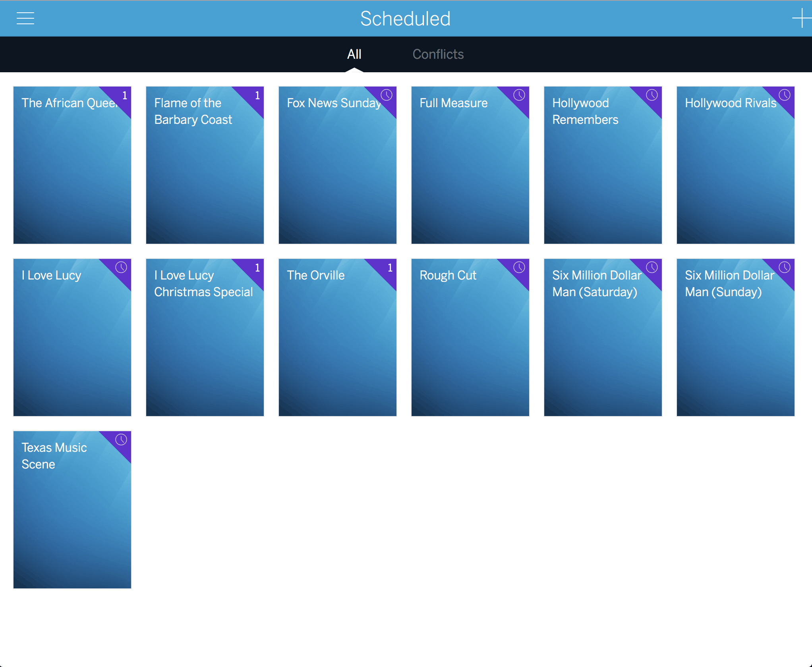Click clock icon on Fox News Sunday
The height and width of the screenshot is (667, 812).
387,95
